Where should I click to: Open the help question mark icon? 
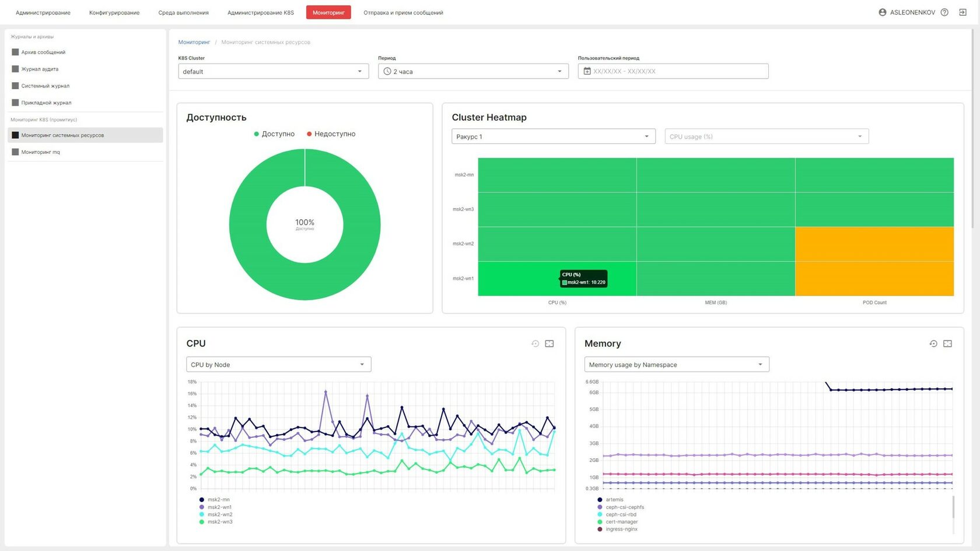coord(944,12)
